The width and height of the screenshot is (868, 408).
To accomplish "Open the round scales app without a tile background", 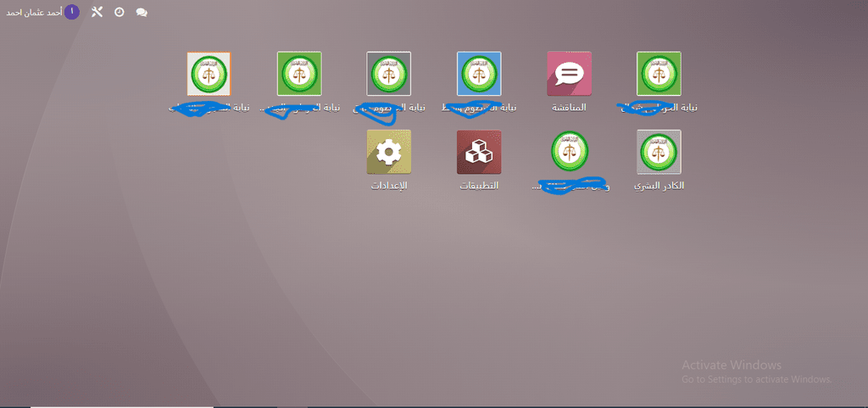I will (570, 151).
